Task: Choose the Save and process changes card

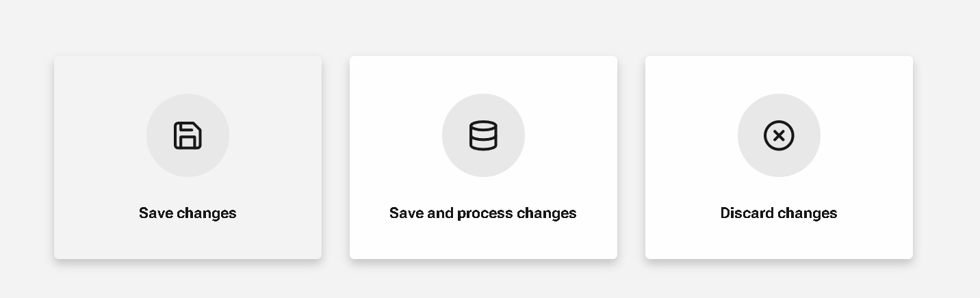Action: [483, 157]
